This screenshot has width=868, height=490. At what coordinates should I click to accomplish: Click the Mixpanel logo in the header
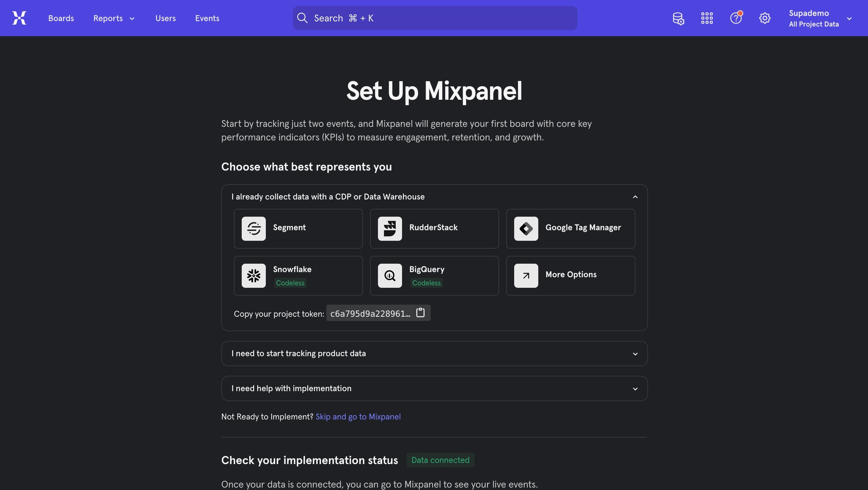[x=19, y=18]
